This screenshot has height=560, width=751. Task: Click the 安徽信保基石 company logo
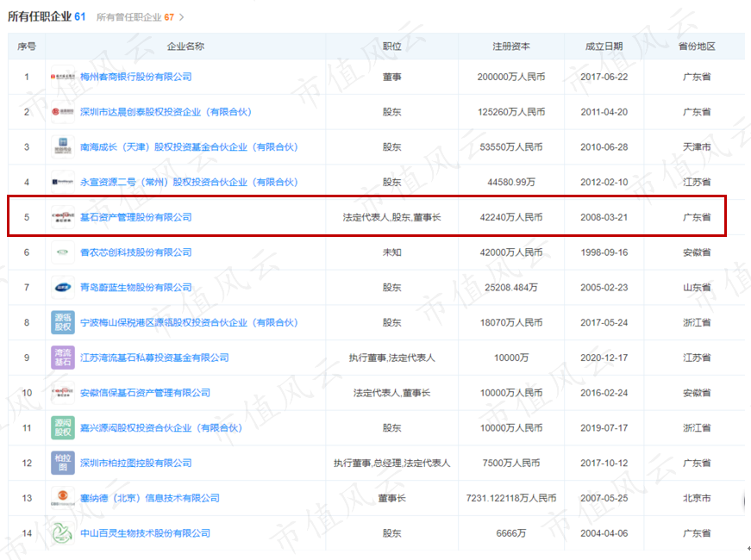63,393
